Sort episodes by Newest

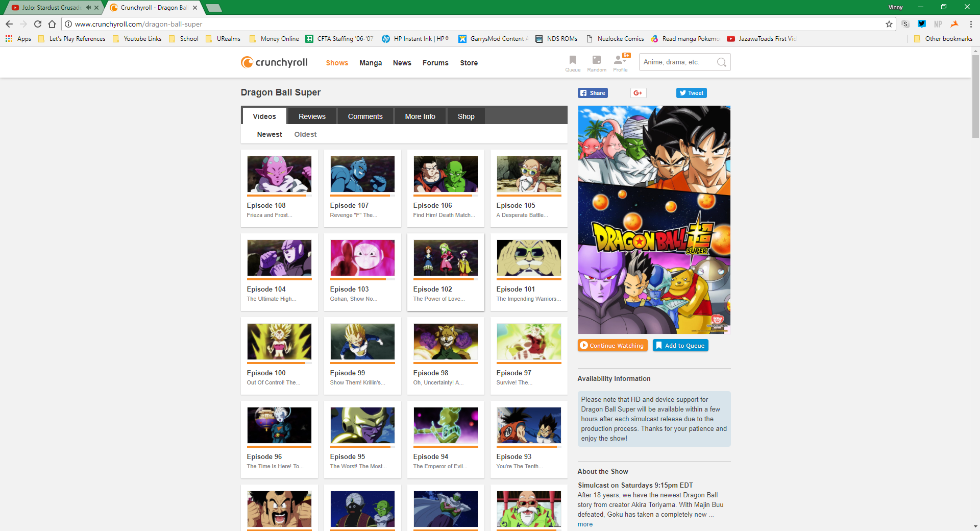[269, 134]
